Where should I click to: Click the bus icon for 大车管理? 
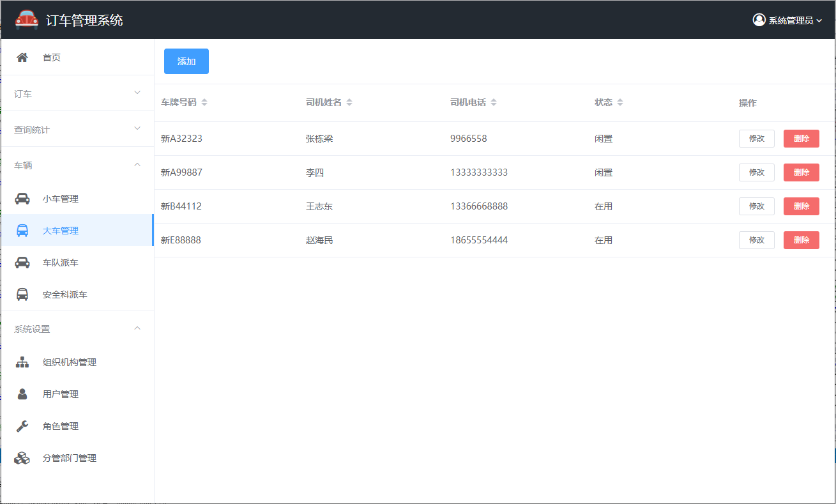(22, 231)
